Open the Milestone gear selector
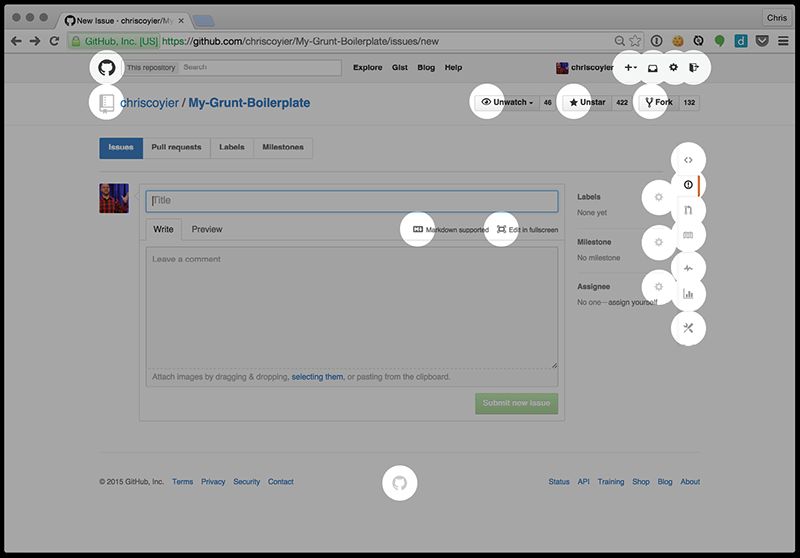The image size is (800, 558). 657,242
